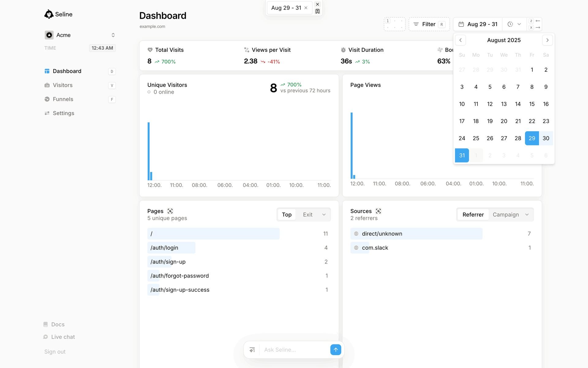Image resolution: width=588 pixels, height=368 pixels.
Task: Switch Sources to Referrer tab
Action: point(473,215)
